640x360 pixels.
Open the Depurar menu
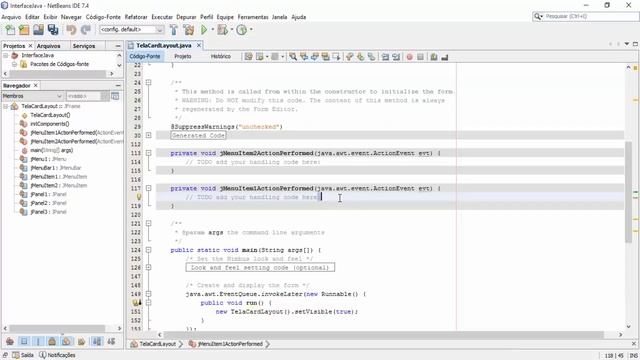click(186, 17)
